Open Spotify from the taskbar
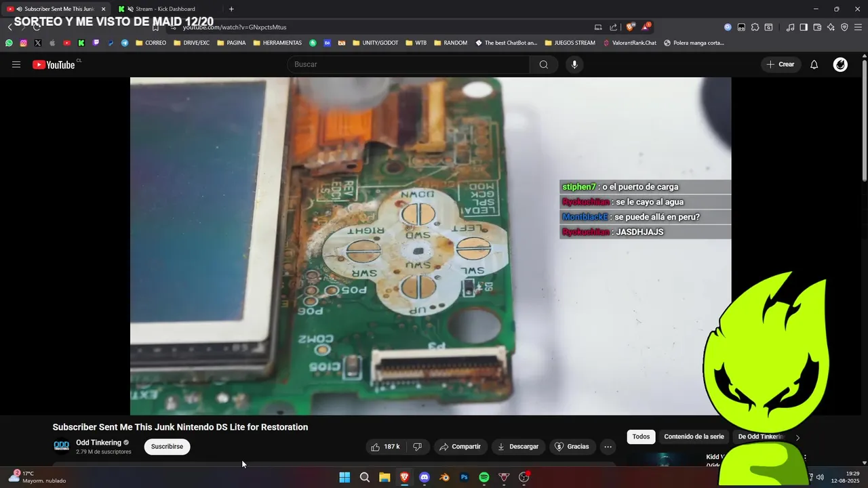 tap(484, 477)
